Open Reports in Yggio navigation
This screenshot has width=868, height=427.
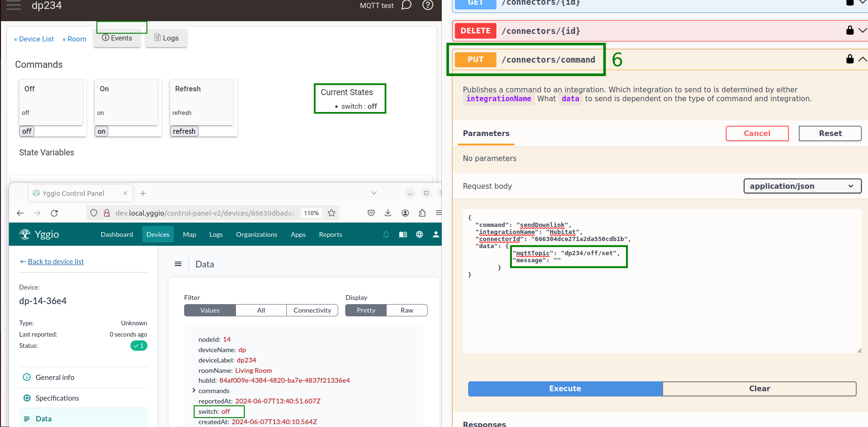(x=331, y=234)
